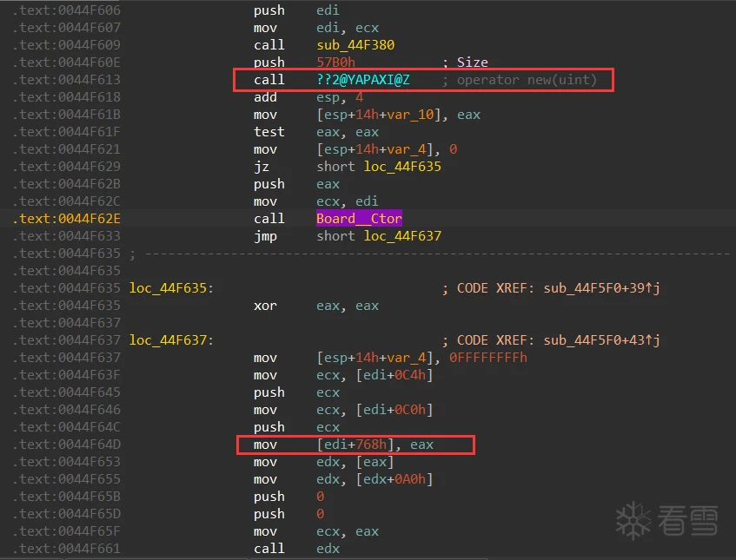The width and height of the screenshot is (736, 560).
Task: Select the xor eax, eax instruction
Action: coord(316,306)
